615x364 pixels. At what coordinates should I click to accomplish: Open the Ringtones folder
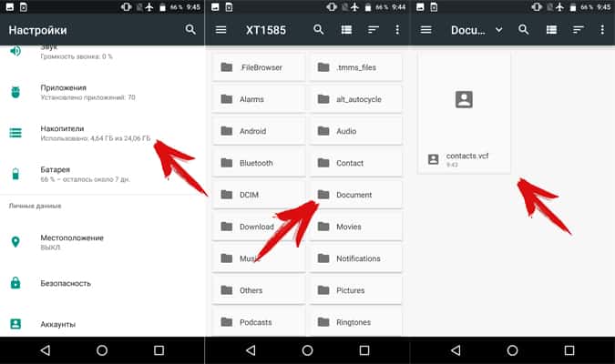(355, 322)
